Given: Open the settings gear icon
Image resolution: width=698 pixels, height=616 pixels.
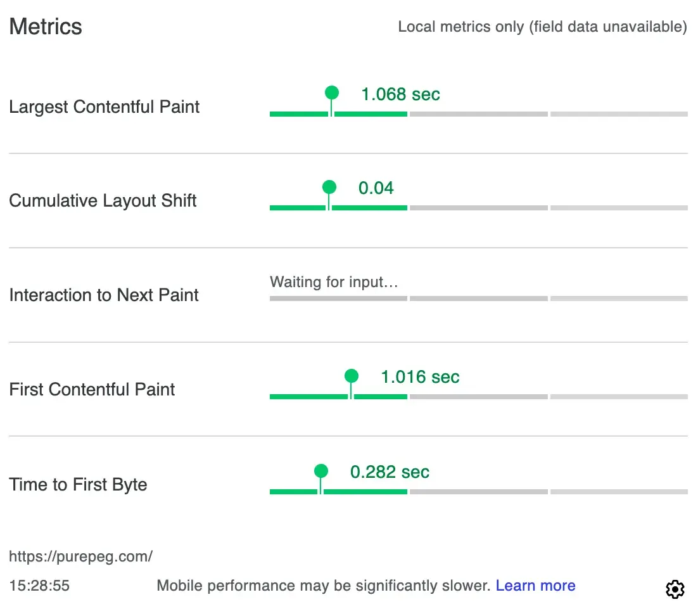Looking at the screenshot, I should [675, 589].
